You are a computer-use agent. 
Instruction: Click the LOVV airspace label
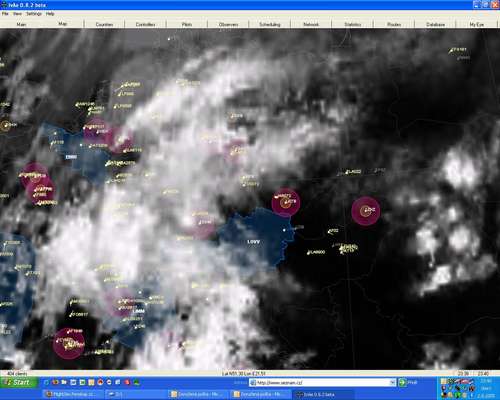click(x=253, y=242)
